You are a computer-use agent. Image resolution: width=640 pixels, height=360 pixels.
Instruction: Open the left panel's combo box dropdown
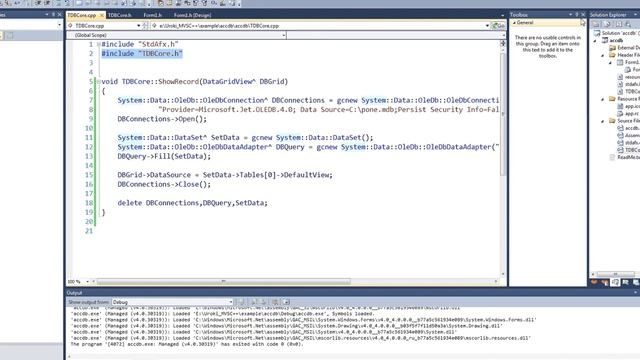point(60,25)
